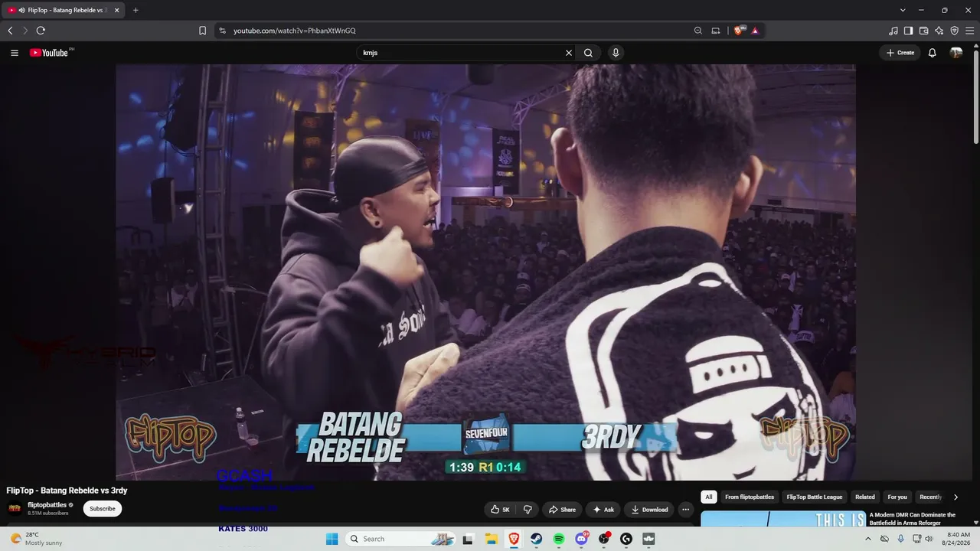Open the fliptopbattles channel name link
This screenshot has height=551, width=980.
tap(47, 505)
